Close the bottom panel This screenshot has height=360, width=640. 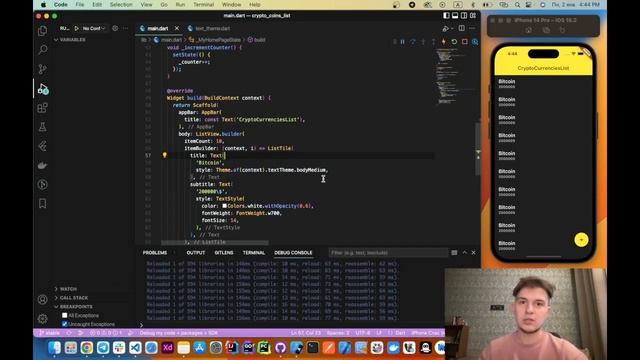pos(473,253)
